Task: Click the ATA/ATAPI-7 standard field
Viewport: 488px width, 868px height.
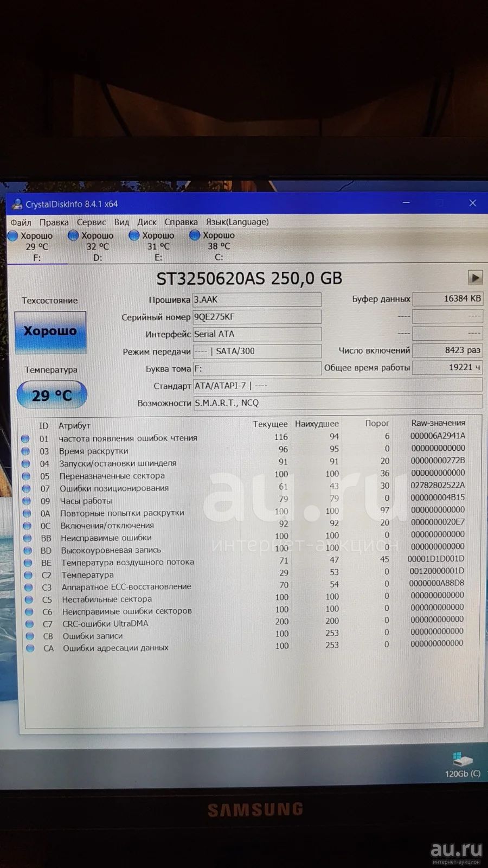Action: [x=337, y=386]
